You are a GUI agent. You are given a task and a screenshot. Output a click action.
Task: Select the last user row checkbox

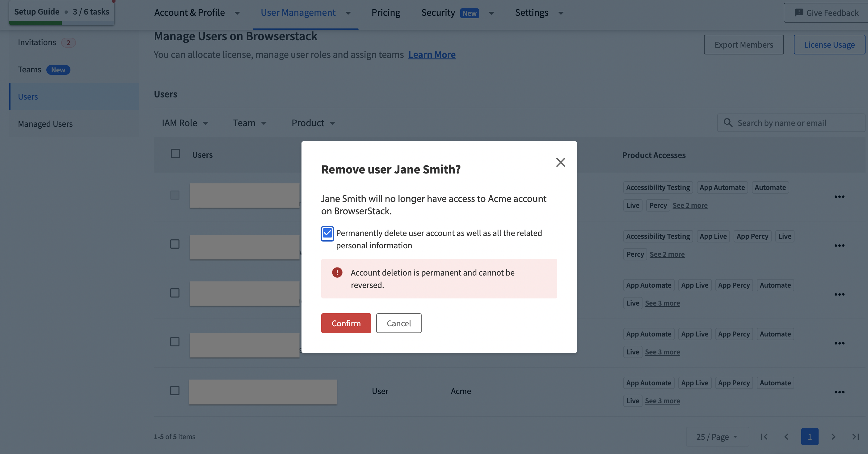click(175, 391)
